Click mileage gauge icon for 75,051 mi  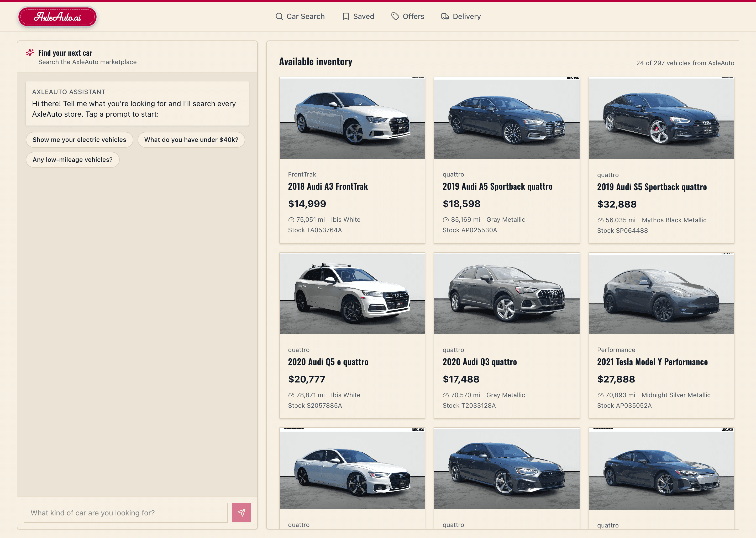coord(291,220)
